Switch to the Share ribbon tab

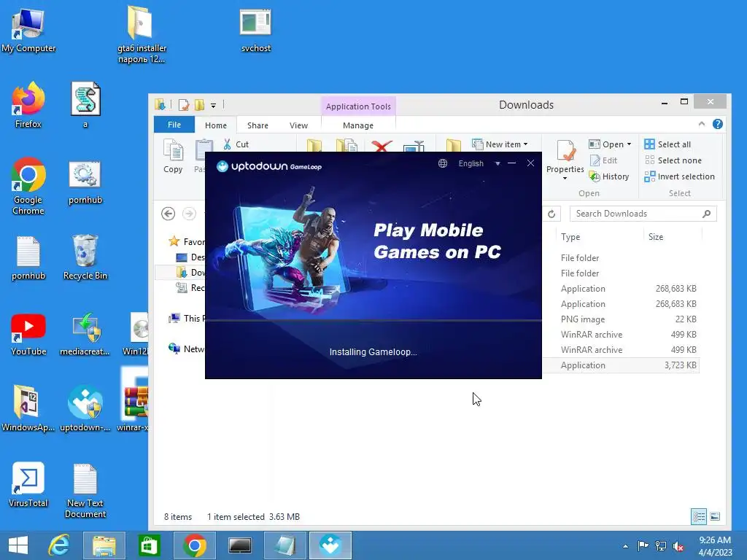coord(258,125)
